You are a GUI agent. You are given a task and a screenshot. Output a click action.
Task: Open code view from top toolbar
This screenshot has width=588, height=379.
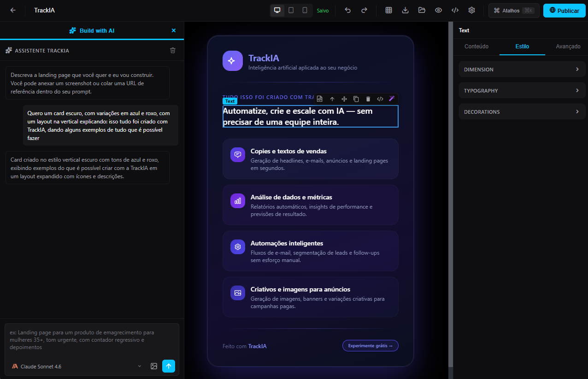455,10
